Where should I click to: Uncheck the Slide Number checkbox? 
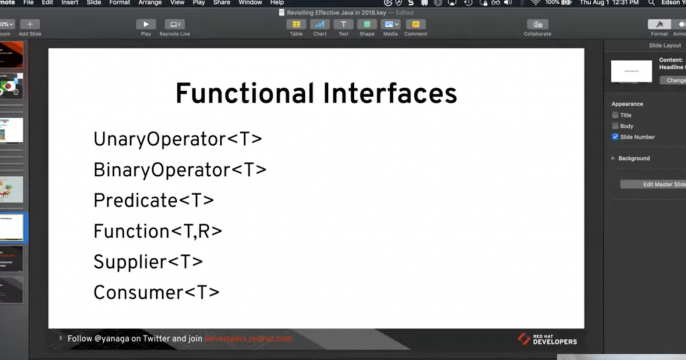[615, 137]
